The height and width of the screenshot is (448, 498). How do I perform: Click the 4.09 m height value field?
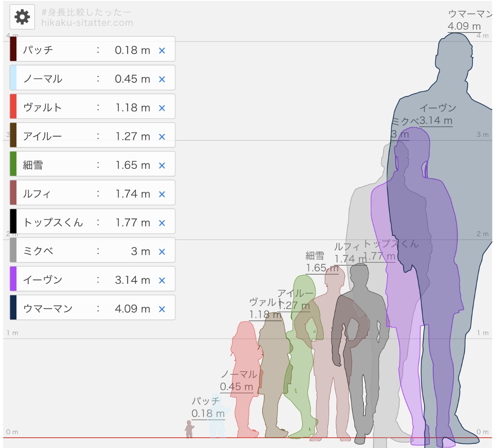[x=133, y=309]
